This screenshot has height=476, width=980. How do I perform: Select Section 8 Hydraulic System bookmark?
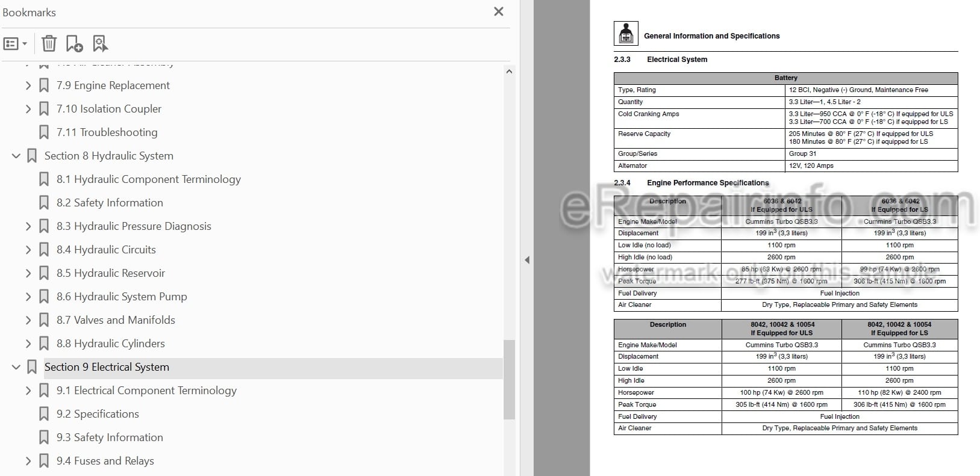pyautogui.click(x=109, y=156)
